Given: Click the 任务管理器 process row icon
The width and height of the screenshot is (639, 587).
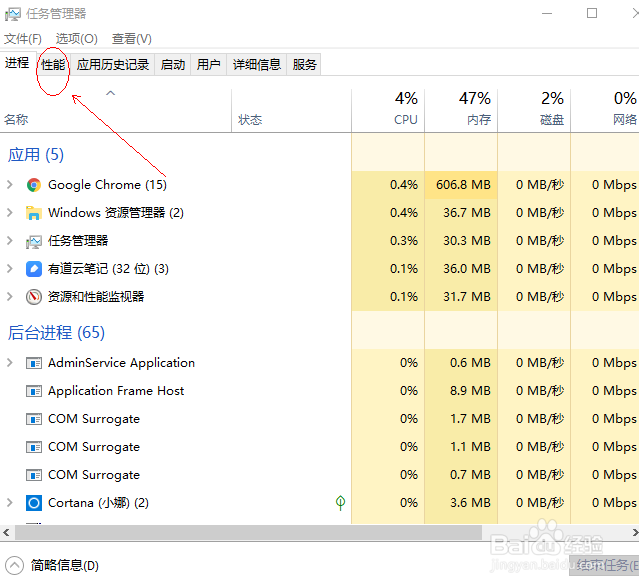Looking at the screenshot, I should coord(34,241).
